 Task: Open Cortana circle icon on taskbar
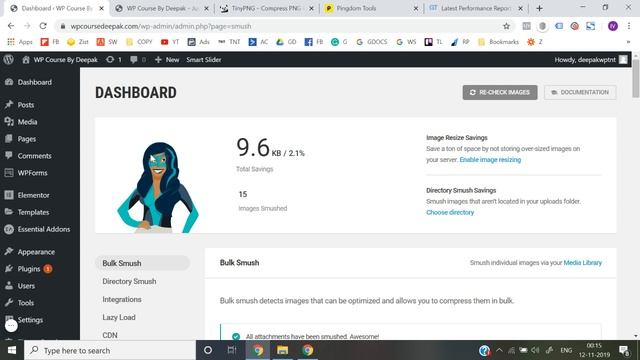click(208, 350)
